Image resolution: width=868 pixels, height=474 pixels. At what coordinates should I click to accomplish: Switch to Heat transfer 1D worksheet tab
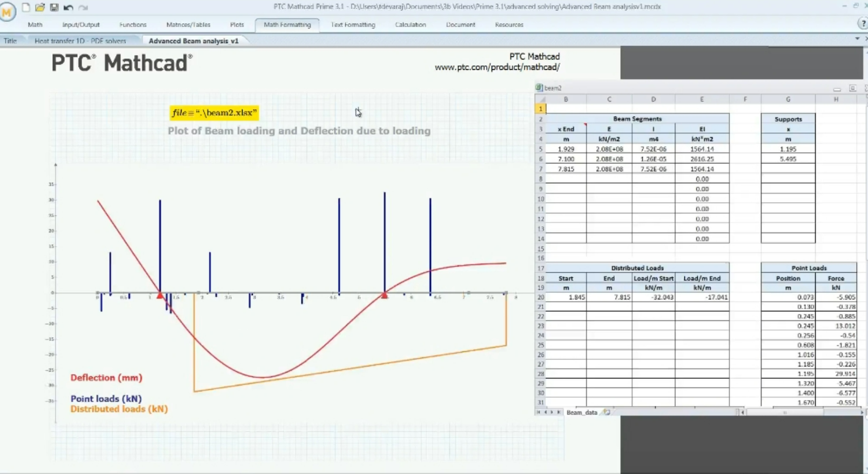80,41
